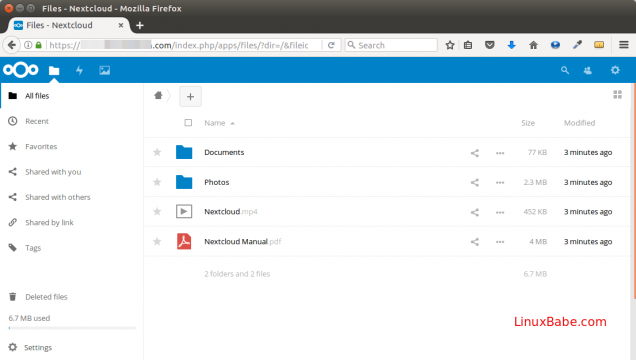
Task: Select Favorites in sidebar
Action: tap(72, 146)
